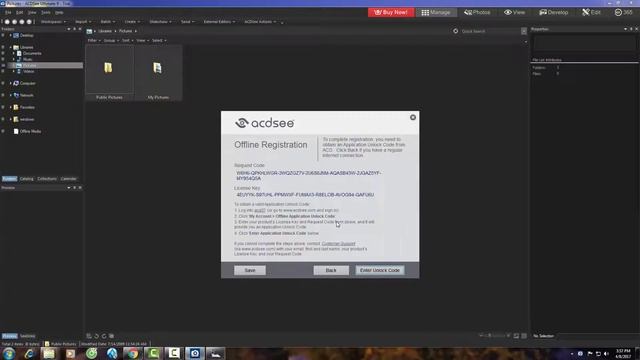Open the acdID link in instructions
The image size is (640, 360).
pos(260,210)
